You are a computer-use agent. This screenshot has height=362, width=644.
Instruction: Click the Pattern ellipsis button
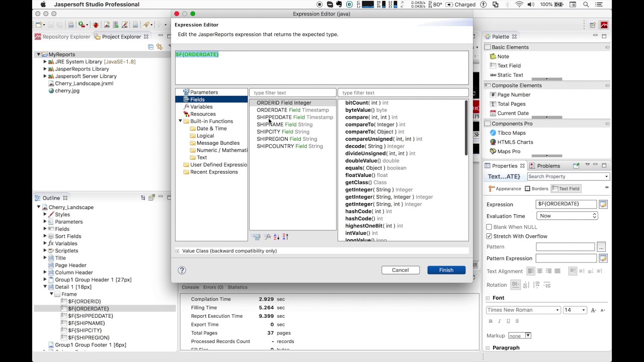601,247
